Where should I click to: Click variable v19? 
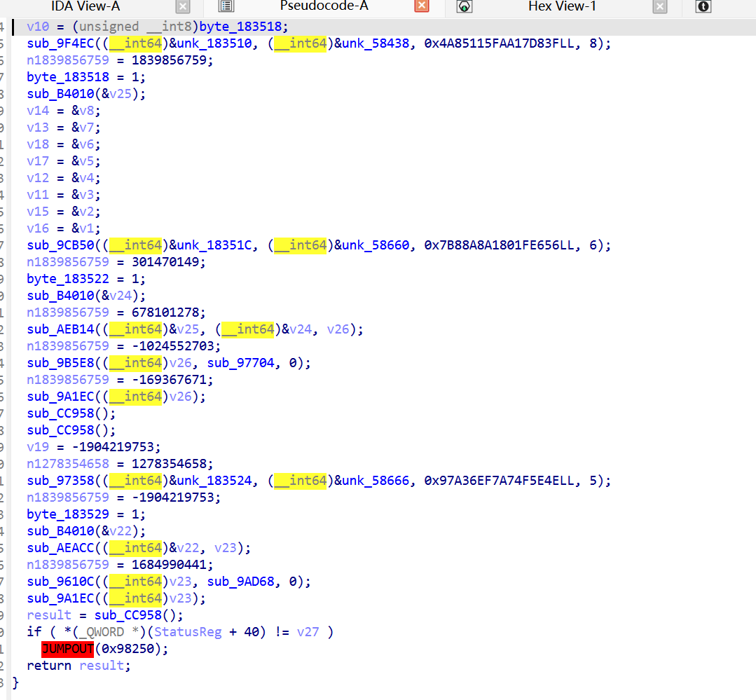pyautogui.click(x=38, y=447)
